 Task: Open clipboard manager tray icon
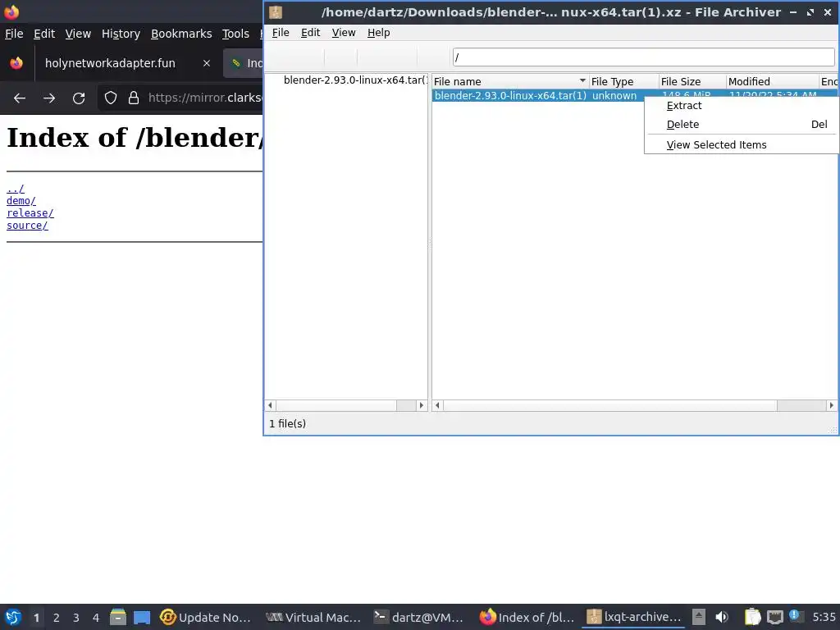tap(753, 617)
